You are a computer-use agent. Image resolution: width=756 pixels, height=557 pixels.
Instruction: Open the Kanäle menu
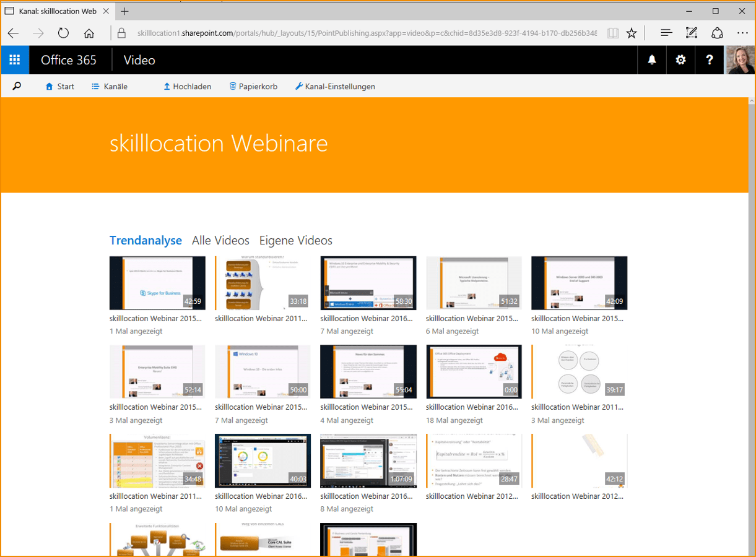(x=110, y=87)
